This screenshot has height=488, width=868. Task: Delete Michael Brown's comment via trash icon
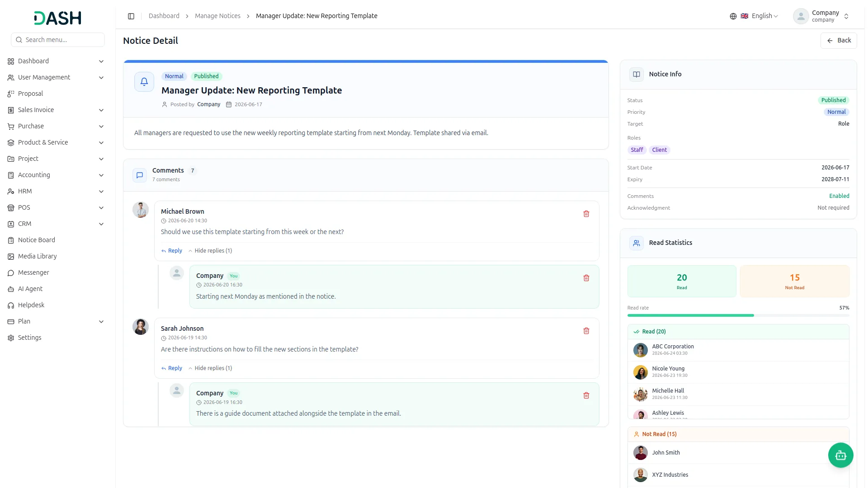(x=586, y=214)
